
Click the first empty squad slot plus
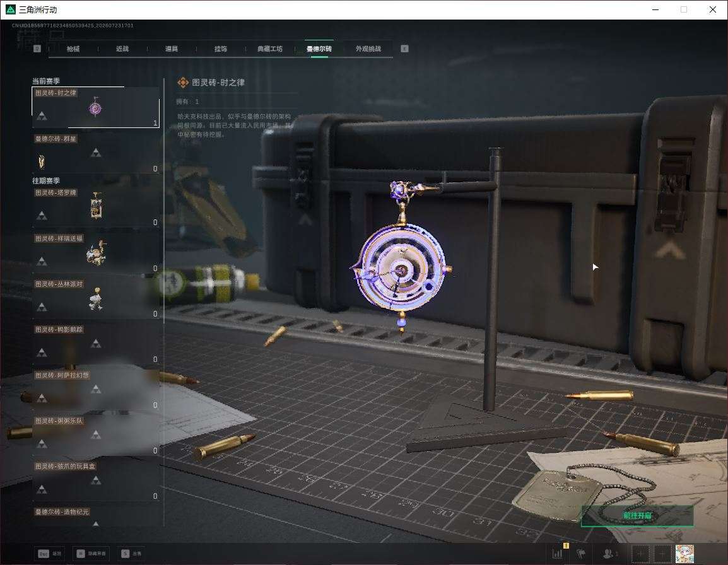click(x=640, y=554)
